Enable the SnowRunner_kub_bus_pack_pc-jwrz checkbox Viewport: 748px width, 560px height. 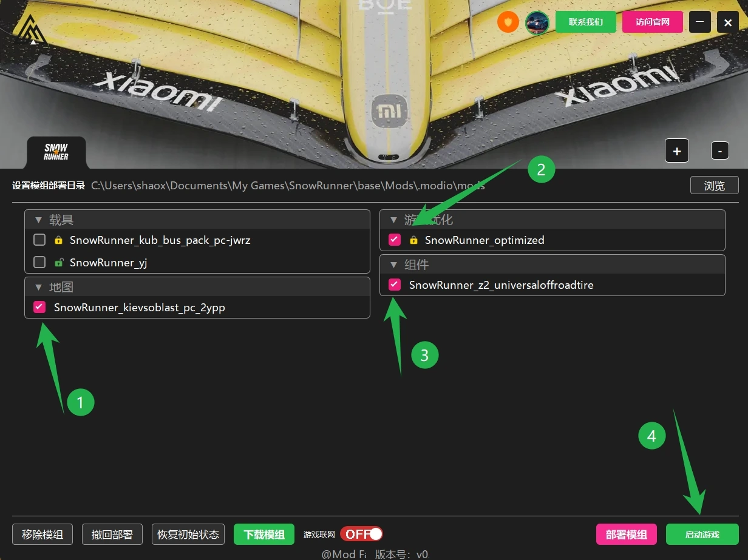pyautogui.click(x=39, y=240)
